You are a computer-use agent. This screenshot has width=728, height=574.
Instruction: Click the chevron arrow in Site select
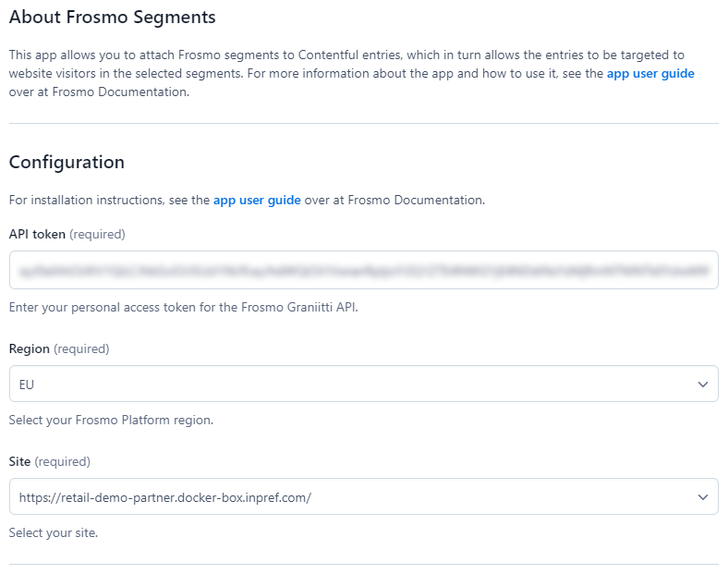(703, 496)
